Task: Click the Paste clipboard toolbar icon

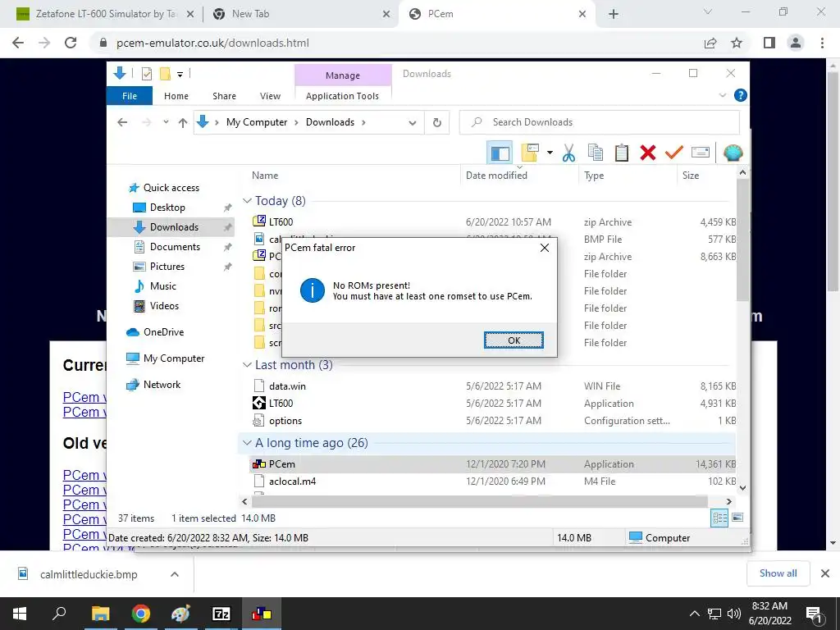Action: (x=622, y=153)
